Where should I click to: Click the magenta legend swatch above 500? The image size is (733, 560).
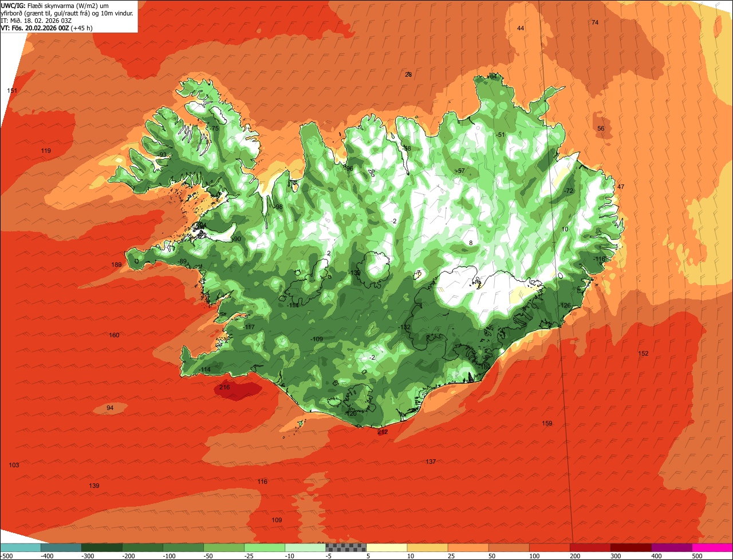click(712, 547)
